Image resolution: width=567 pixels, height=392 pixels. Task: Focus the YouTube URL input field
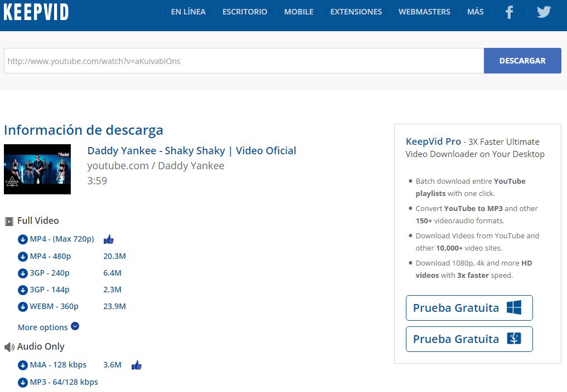pyautogui.click(x=244, y=61)
